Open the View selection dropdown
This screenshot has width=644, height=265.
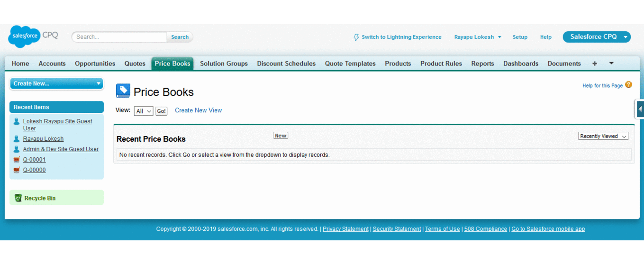click(144, 111)
